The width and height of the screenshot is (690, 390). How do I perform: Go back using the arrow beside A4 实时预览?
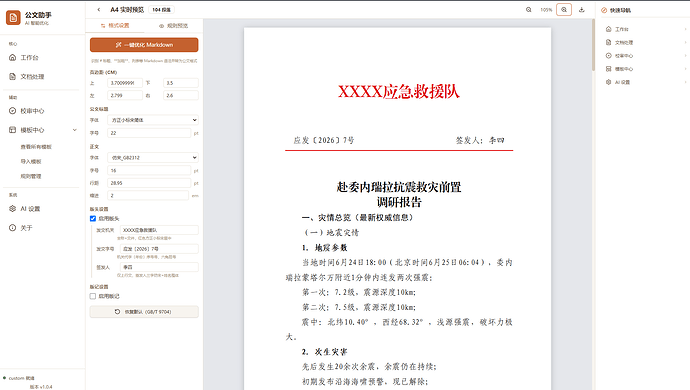pos(99,10)
